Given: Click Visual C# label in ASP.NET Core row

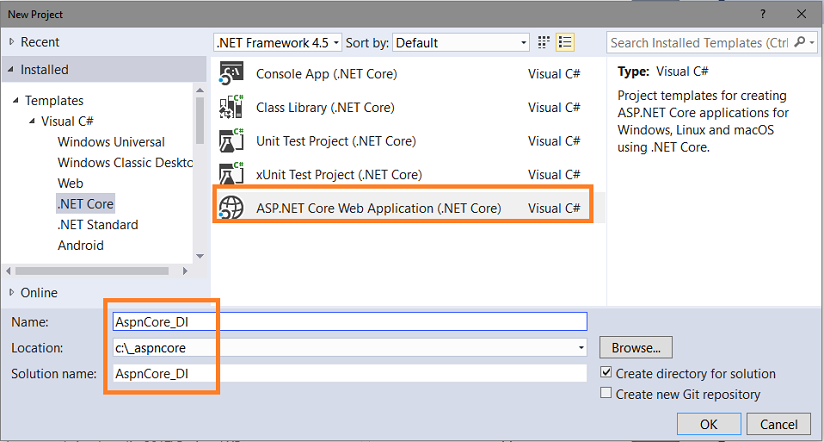Looking at the screenshot, I should [x=554, y=208].
